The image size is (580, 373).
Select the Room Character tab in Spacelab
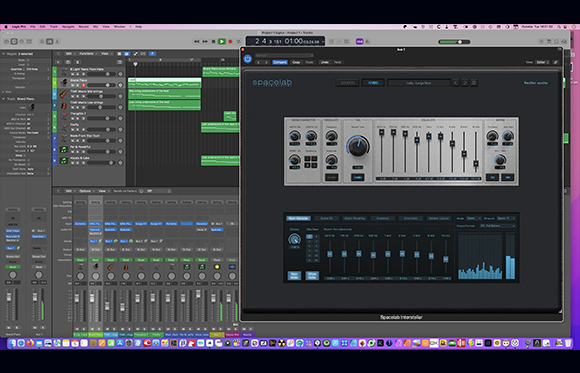(298, 218)
